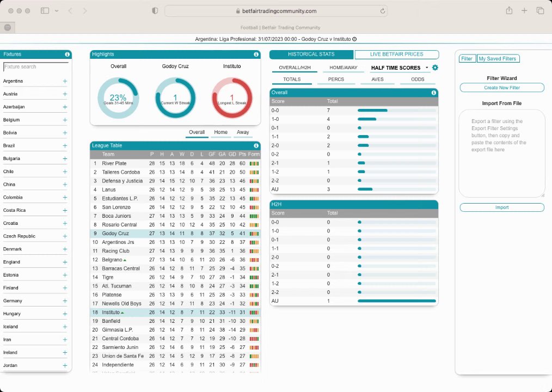Show the Away league table view
The height and width of the screenshot is (392, 552).
243,132
